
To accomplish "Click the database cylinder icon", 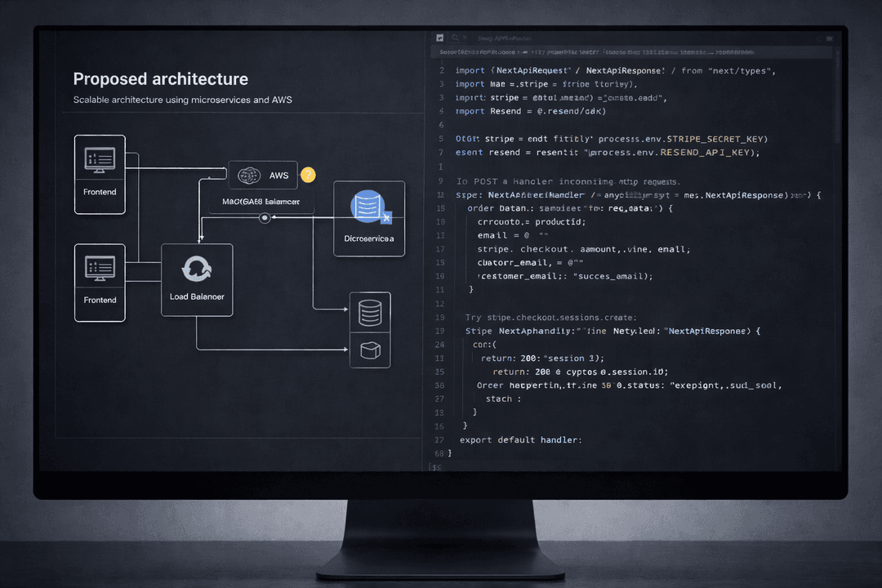I will coord(370,313).
